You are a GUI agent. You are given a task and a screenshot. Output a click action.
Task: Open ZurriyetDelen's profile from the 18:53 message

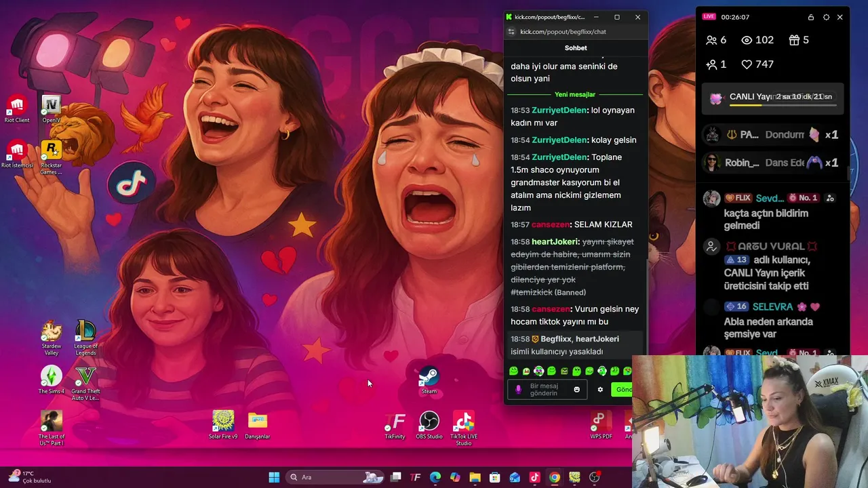[559, 110]
